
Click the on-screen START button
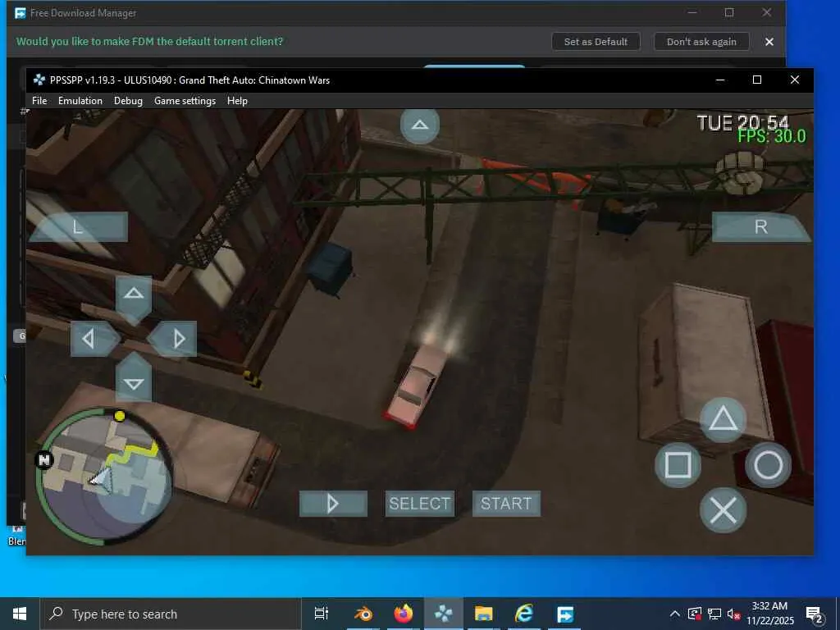pyautogui.click(x=506, y=504)
